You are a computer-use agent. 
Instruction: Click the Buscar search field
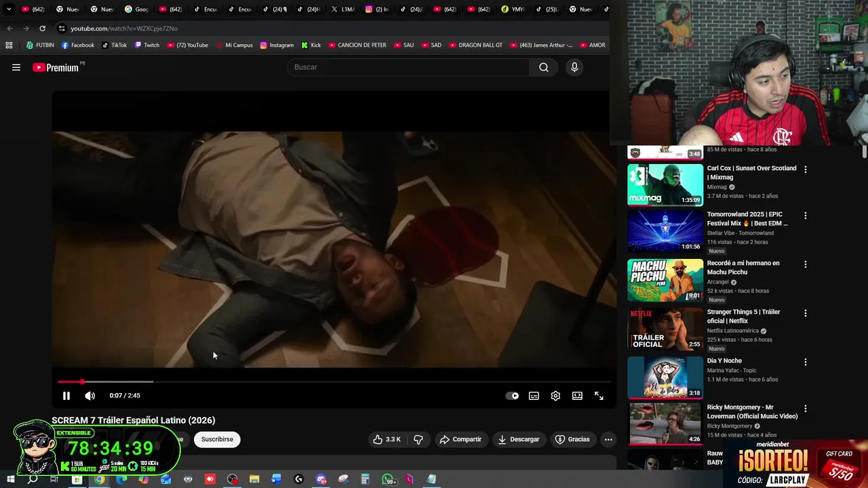coord(409,67)
